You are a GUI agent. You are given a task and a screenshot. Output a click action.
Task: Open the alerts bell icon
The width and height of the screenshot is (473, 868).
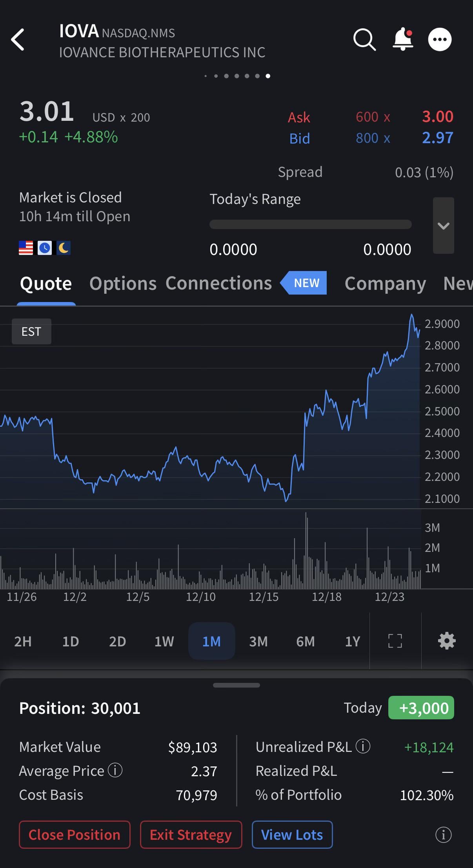click(403, 39)
